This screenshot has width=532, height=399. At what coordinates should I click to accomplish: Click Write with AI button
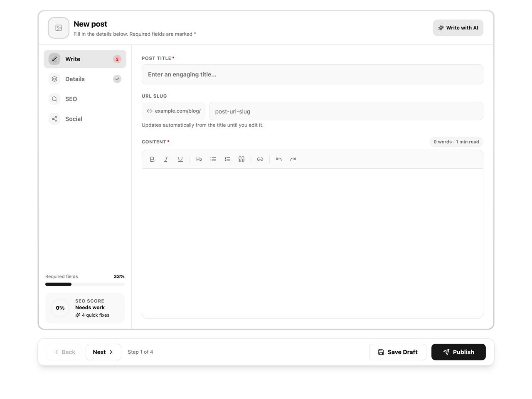[x=458, y=28]
